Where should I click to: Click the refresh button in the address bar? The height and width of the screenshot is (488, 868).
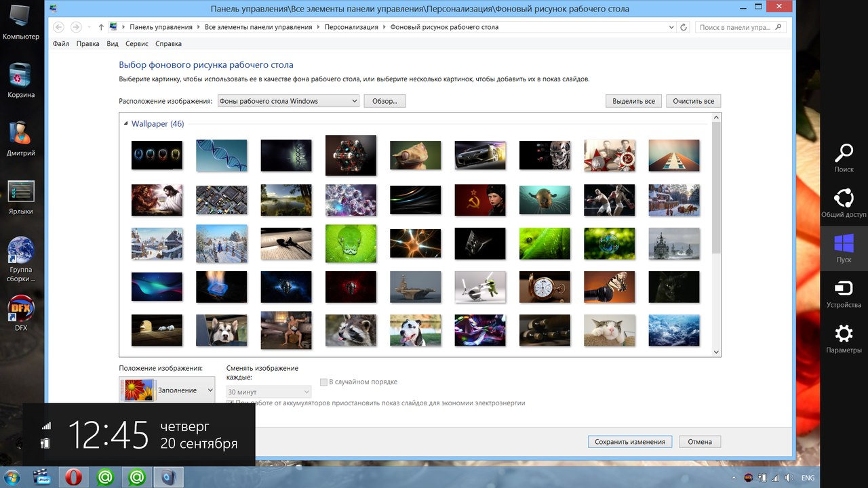[x=684, y=28]
